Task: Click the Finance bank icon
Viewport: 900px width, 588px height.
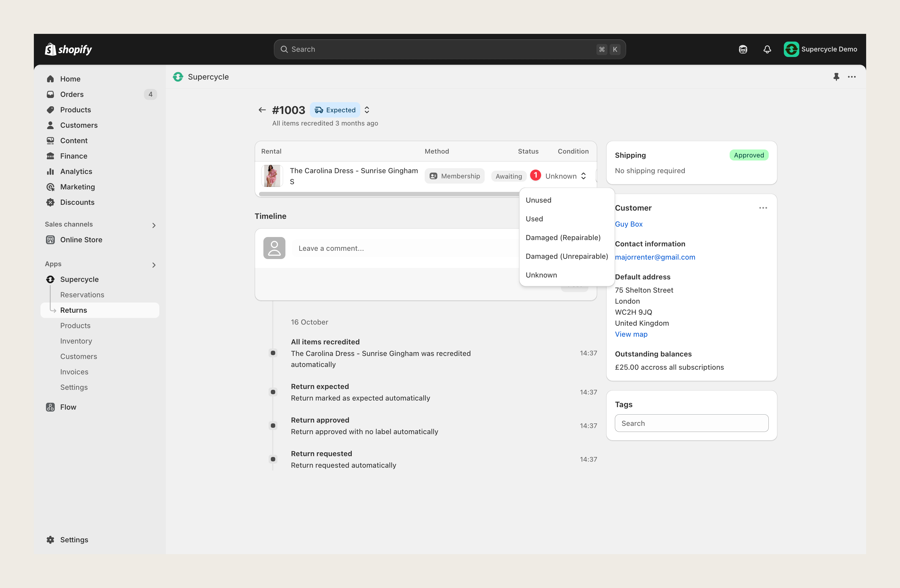Action: (50, 156)
